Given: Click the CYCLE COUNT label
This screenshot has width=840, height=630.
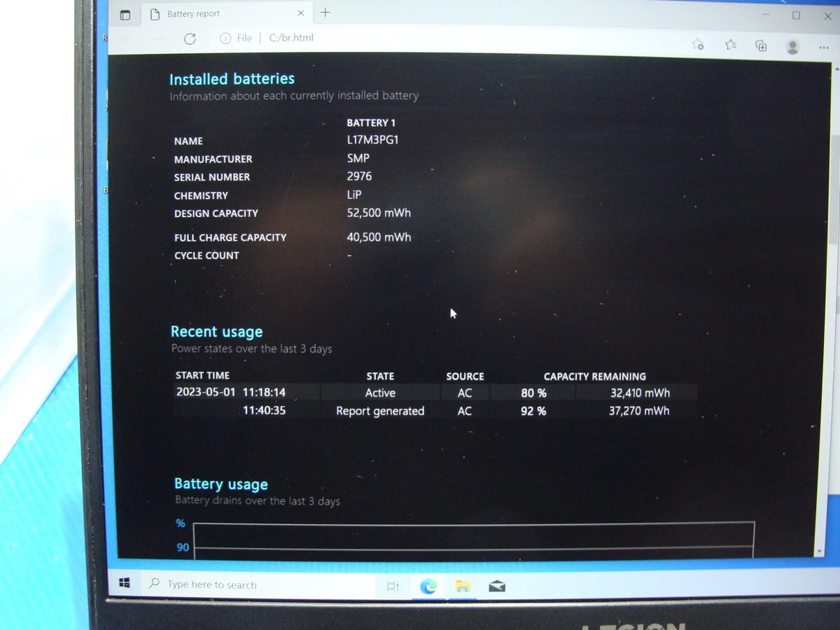Looking at the screenshot, I should tap(206, 255).
